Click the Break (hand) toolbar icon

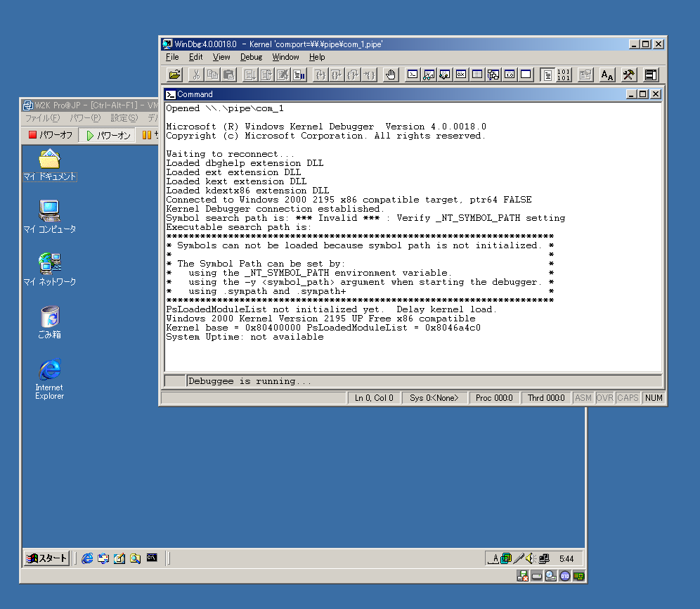pyautogui.click(x=391, y=75)
